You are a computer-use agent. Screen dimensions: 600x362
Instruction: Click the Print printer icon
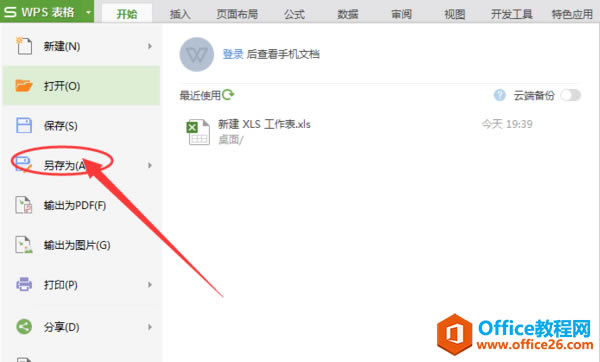click(x=24, y=284)
